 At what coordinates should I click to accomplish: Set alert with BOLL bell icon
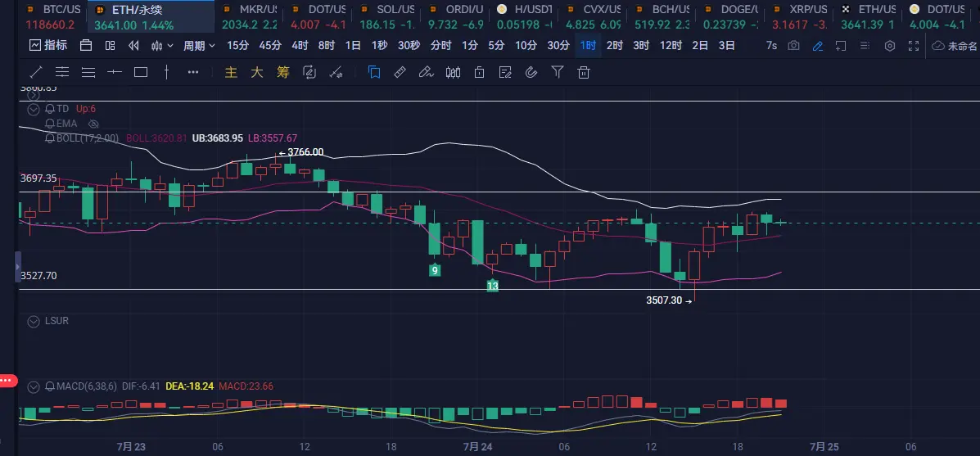50,138
